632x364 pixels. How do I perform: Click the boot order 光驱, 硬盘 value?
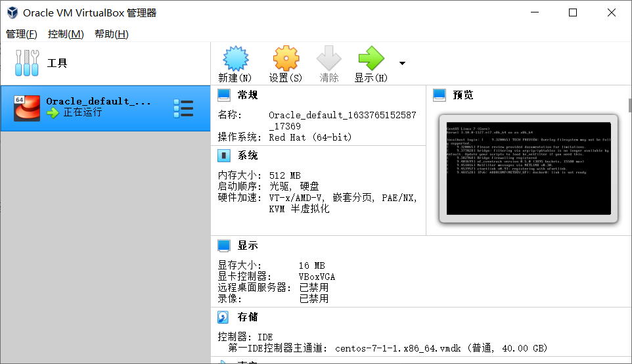(294, 187)
